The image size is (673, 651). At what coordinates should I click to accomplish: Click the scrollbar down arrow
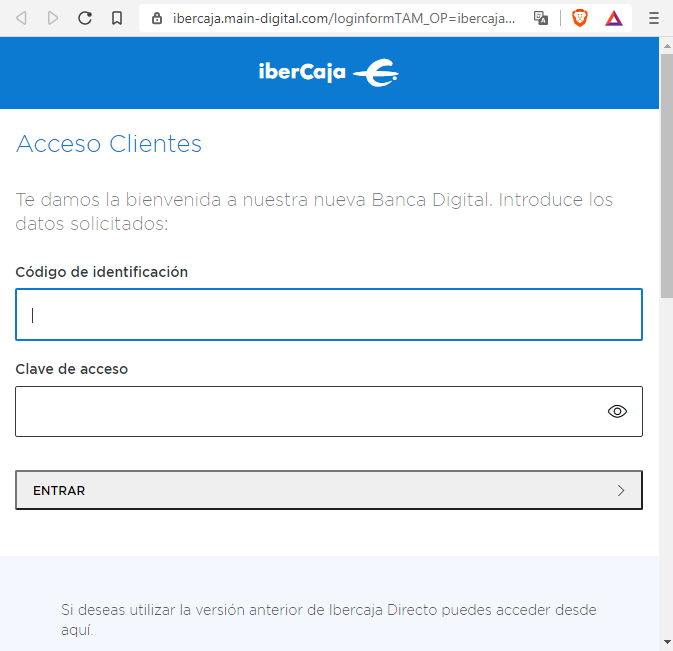pos(666,641)
